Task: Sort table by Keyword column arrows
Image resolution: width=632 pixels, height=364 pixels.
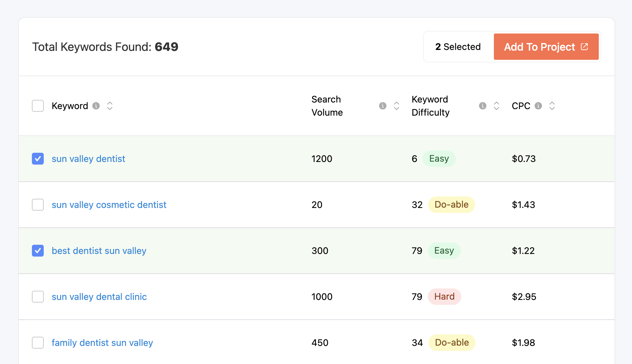Action: point(110,106)
